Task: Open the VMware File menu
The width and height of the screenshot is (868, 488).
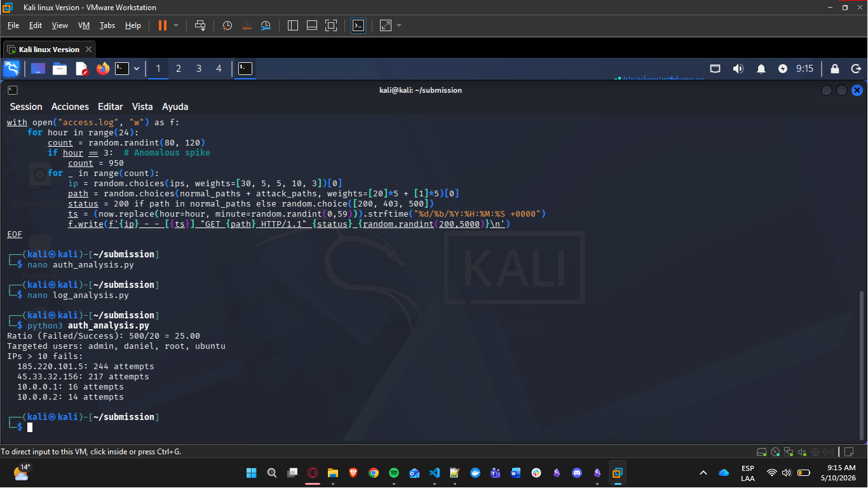Action: click(13, 25)
